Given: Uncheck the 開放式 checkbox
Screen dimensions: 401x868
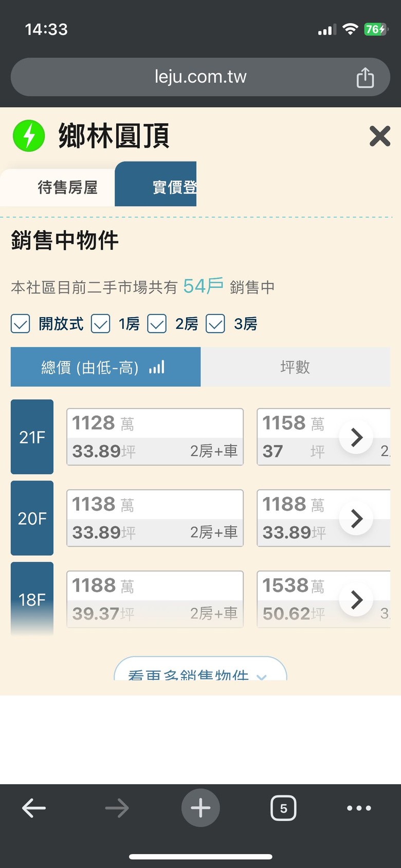Looking at the screenshot, I should (x=21, y=324).
